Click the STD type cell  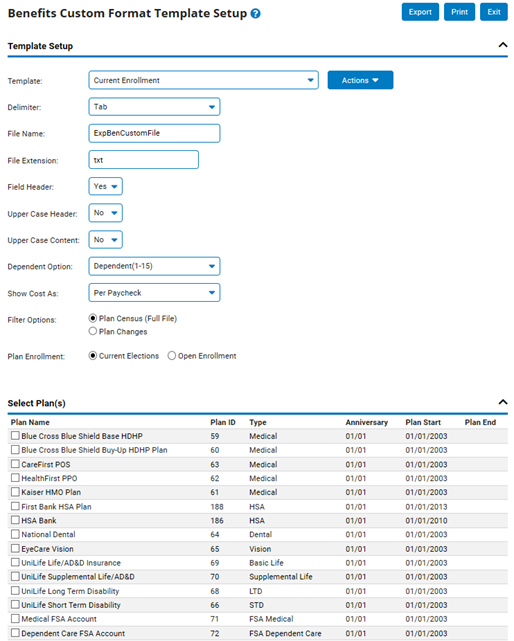pos(256,605)
